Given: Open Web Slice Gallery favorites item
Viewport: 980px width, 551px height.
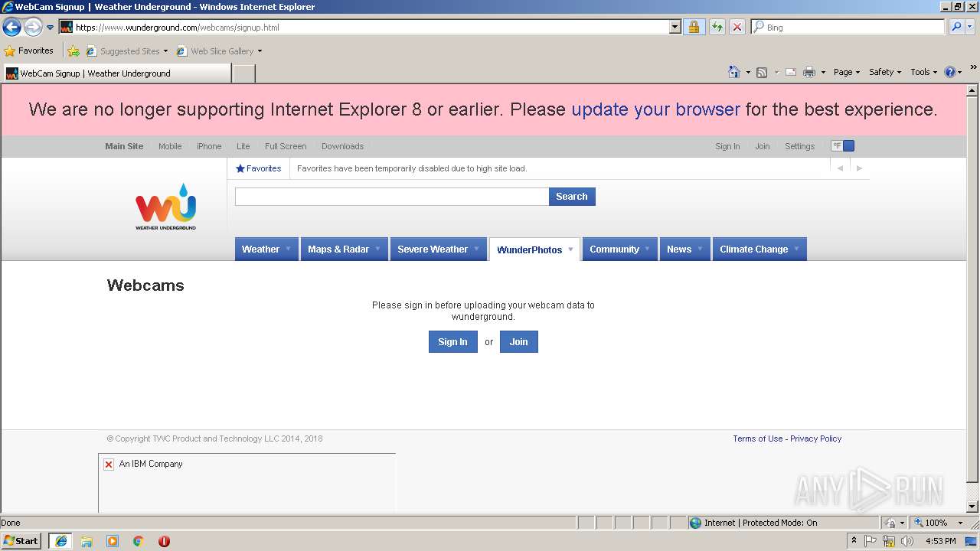Looking at the screenshot, I should coord(219,51).
